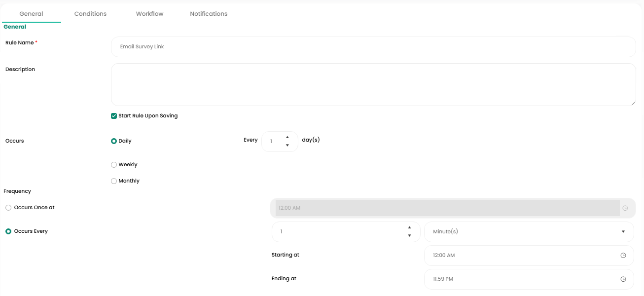The height and width of the screenshot is (296, 644).
Task: Click into the Description text area
Action: [x=373, y=84]
